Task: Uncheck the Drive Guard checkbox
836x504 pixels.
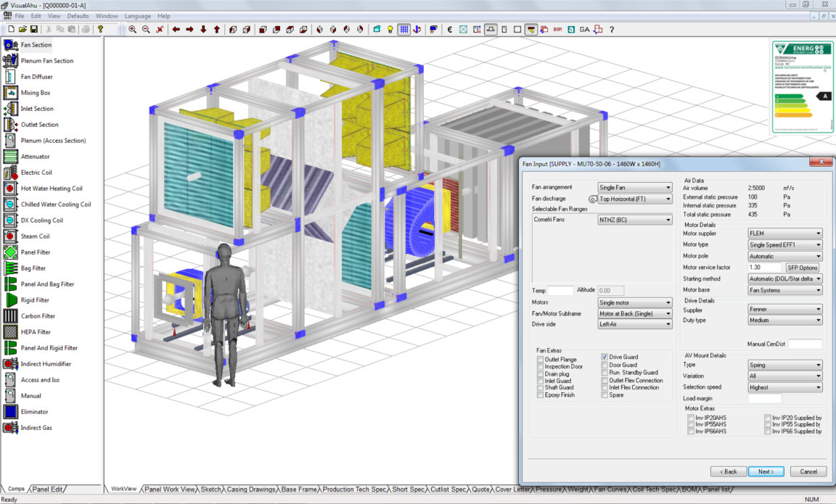Action: [x=605, y=357]
